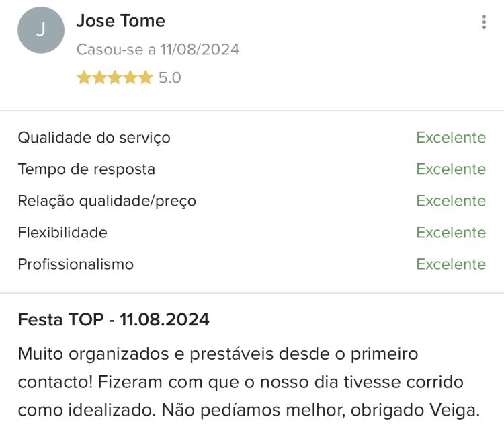Viewport: 504px width, 433px height.
Task: Open the three-dot options menu
Action: tap(484, 22)
